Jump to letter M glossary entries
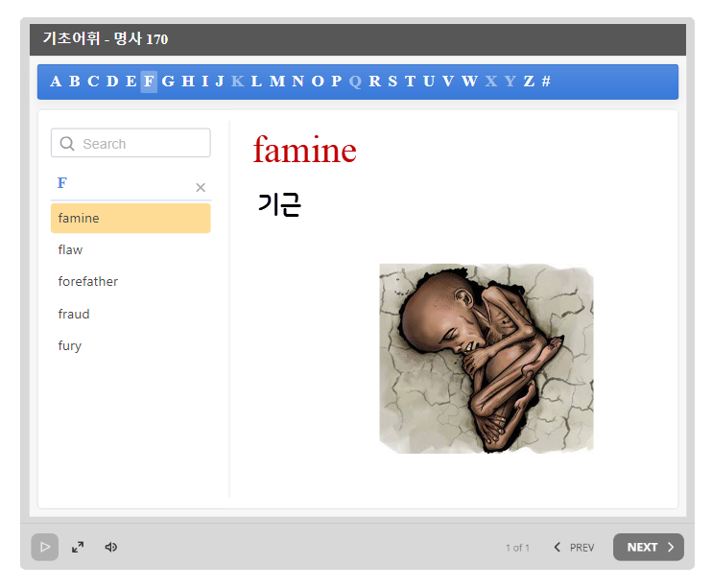This screenshot has width=712, height=588. tap(276, 82)
